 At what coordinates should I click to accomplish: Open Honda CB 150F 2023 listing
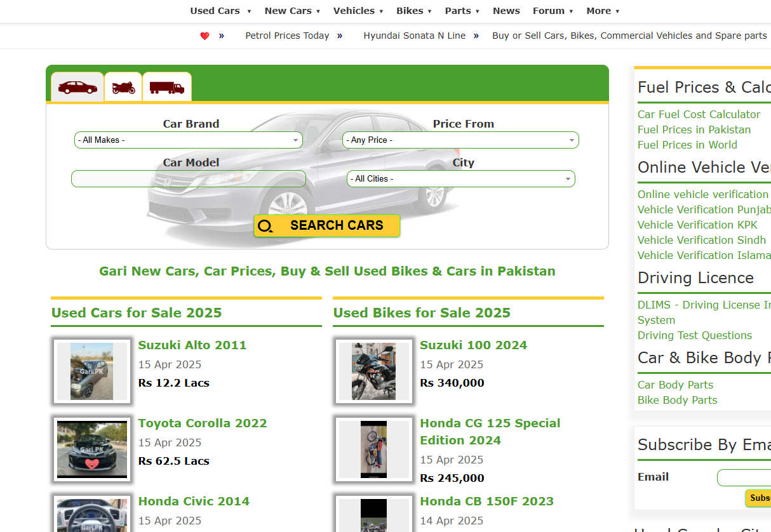tap(486, 502)
